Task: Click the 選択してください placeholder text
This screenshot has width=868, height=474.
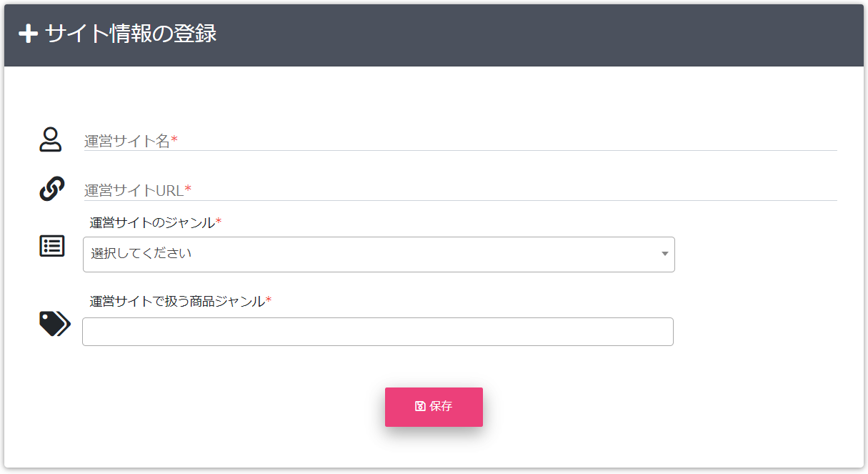Action: [141, 254]
